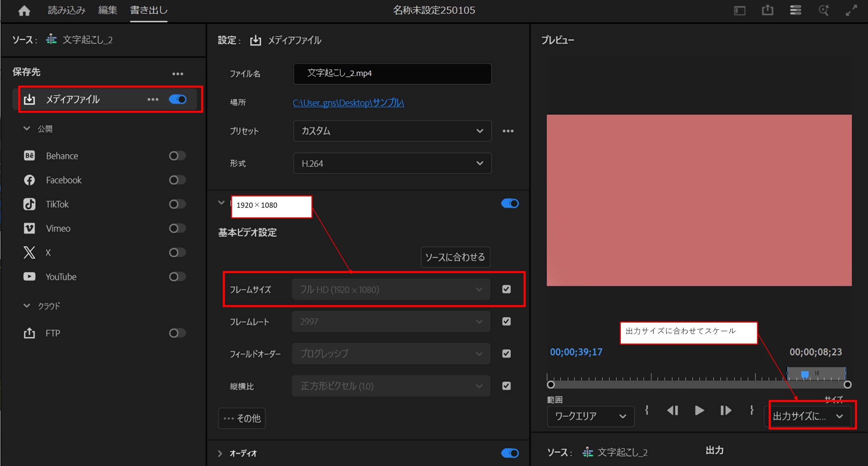This screenshot has height=466, width=868.
Task: Click the blue playhead on preview timeline
Action: click(804, 374)
